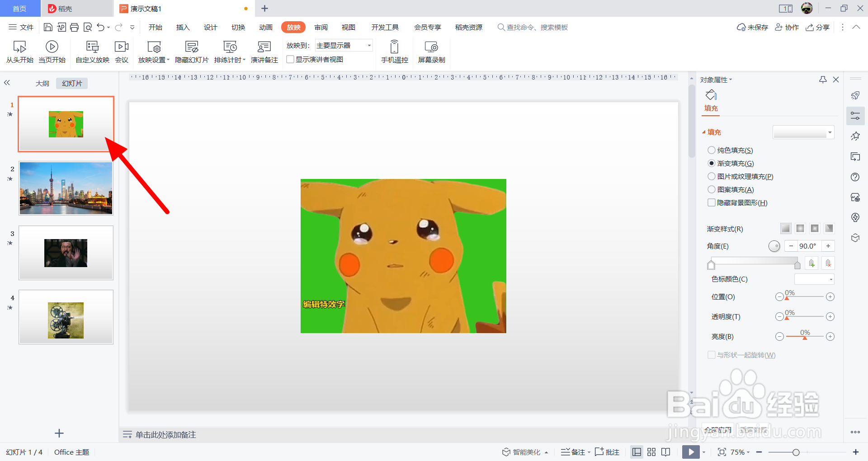Viewport: 868px width, 461px height.
Task: Click the print preview icon
Action: [x=88, y=27]
